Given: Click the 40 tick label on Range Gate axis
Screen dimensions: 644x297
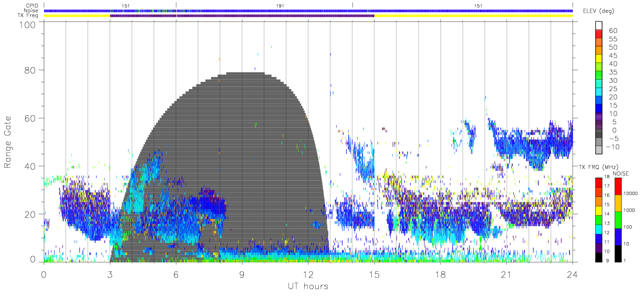Looking at the screenshot, I should tap(31, 167).
